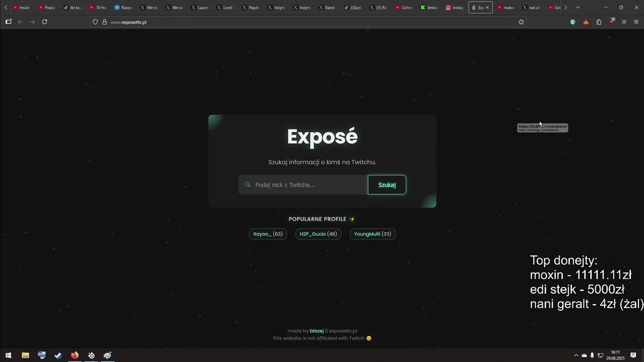Switch to the Lord X tab
This screenshot has height=362, width=644.
226,8
